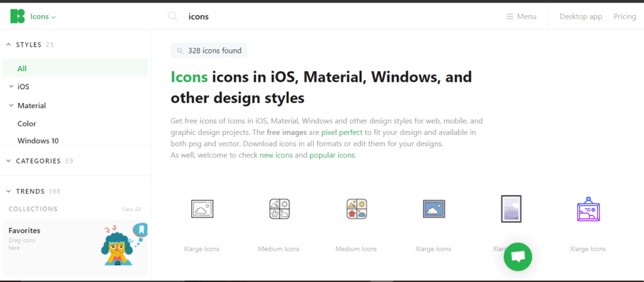644x282 pixels.
Task: Click the search magnifier icon in header
Action: pos(172,16)
